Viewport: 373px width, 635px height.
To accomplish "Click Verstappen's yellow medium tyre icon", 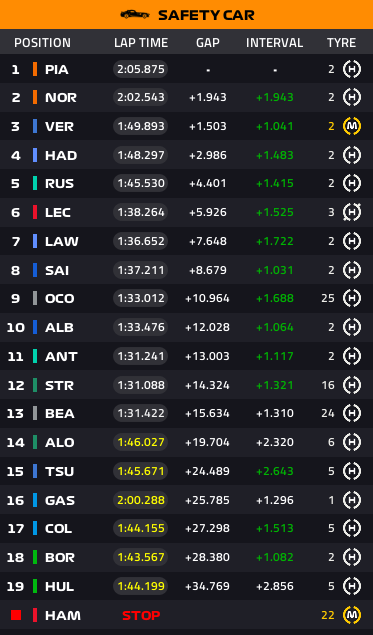I will 352,126.
